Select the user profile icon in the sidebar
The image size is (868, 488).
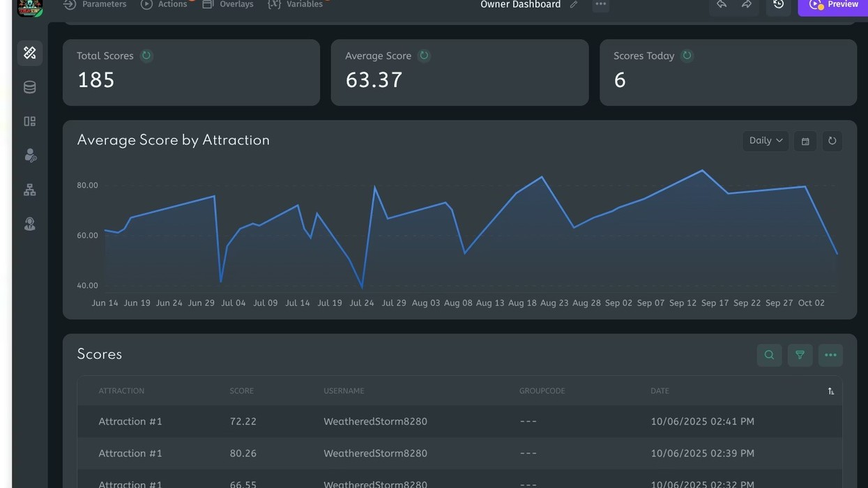coord(29,223)
